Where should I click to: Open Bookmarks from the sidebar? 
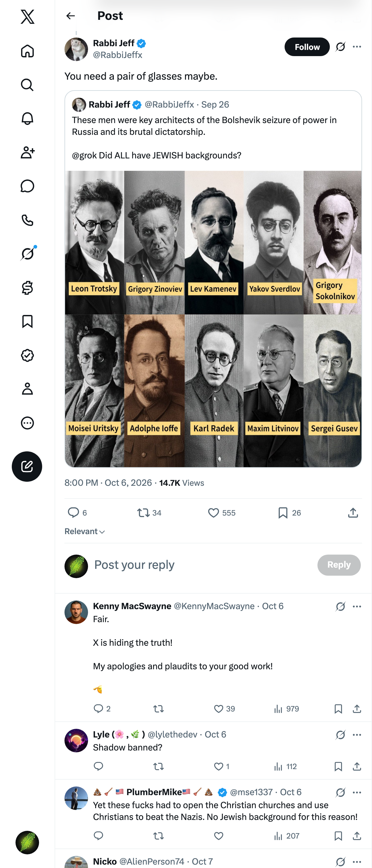27,321
